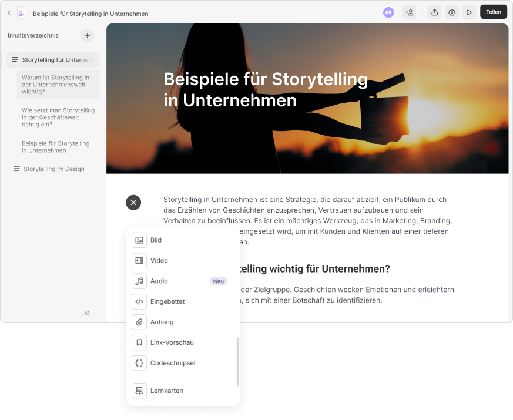Click the block menu scrollbar
Screen dimensions: 513x420
[238, 362]
